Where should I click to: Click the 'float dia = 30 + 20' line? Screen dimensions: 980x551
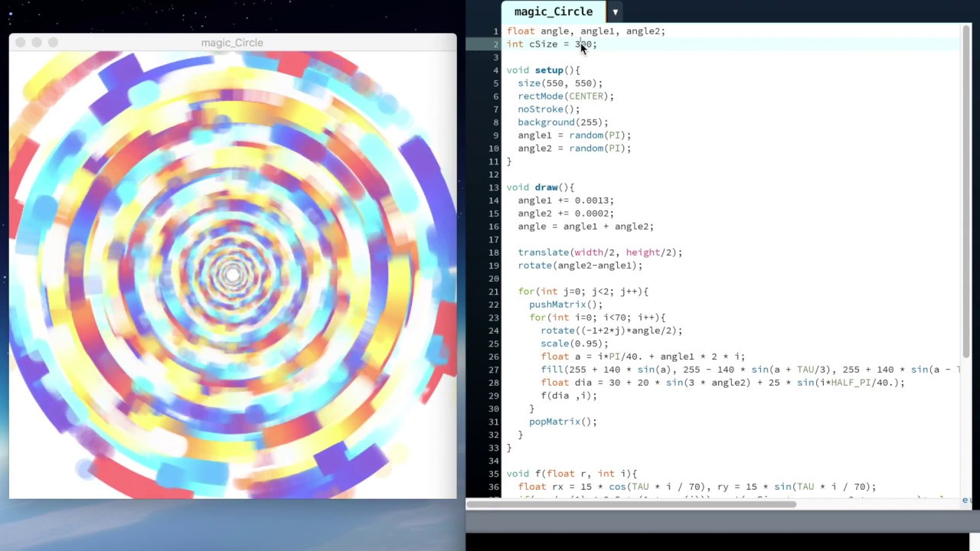(722, 383)
